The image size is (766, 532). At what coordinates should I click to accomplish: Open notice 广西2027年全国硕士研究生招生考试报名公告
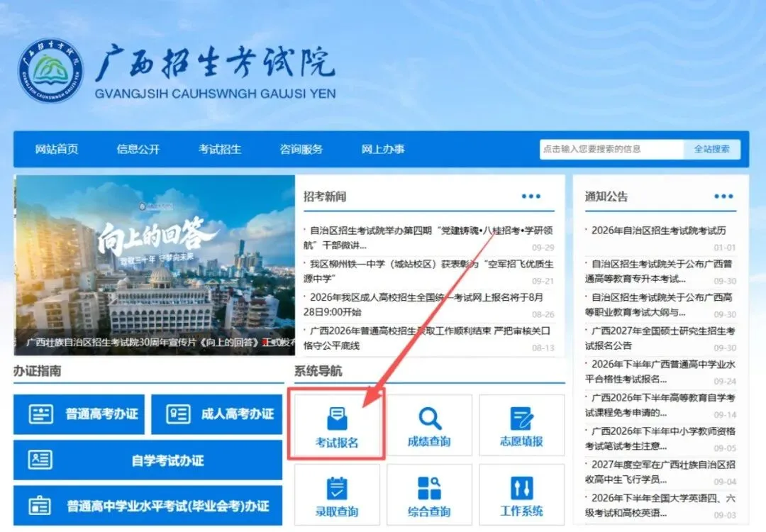(660, 338)
